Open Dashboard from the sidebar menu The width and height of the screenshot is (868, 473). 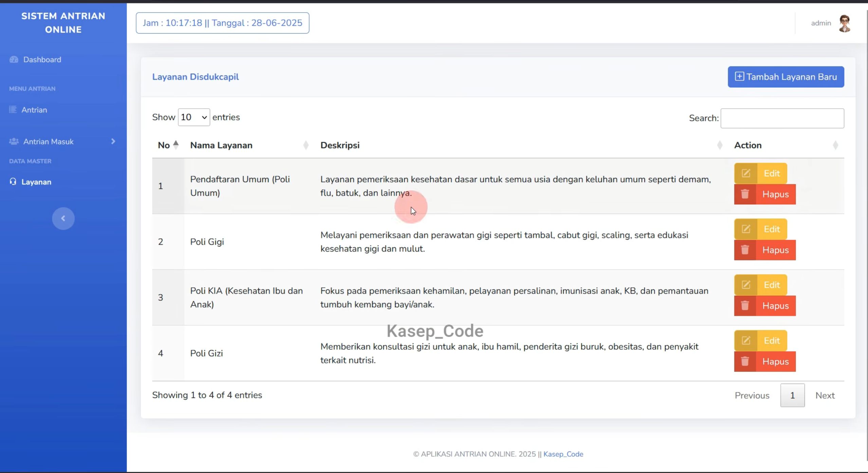pyautogui.click(x=42, y=59)
